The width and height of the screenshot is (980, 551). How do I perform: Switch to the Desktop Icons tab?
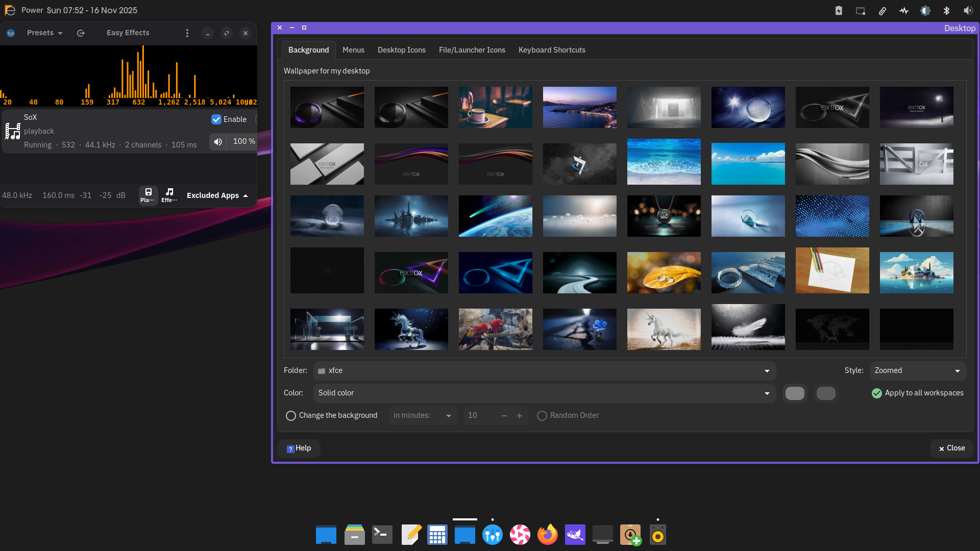(401, 50)
